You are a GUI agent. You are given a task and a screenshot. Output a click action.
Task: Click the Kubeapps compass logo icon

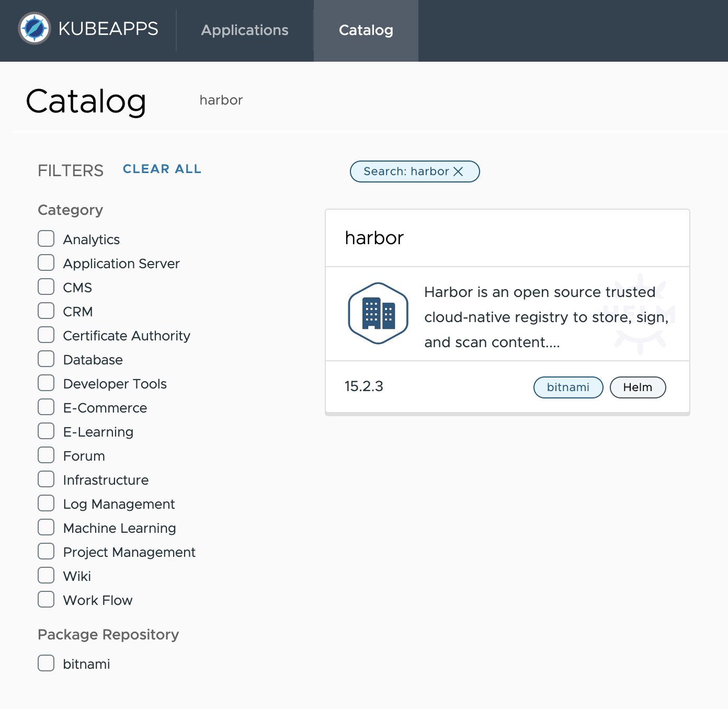[x=35, y=29]
